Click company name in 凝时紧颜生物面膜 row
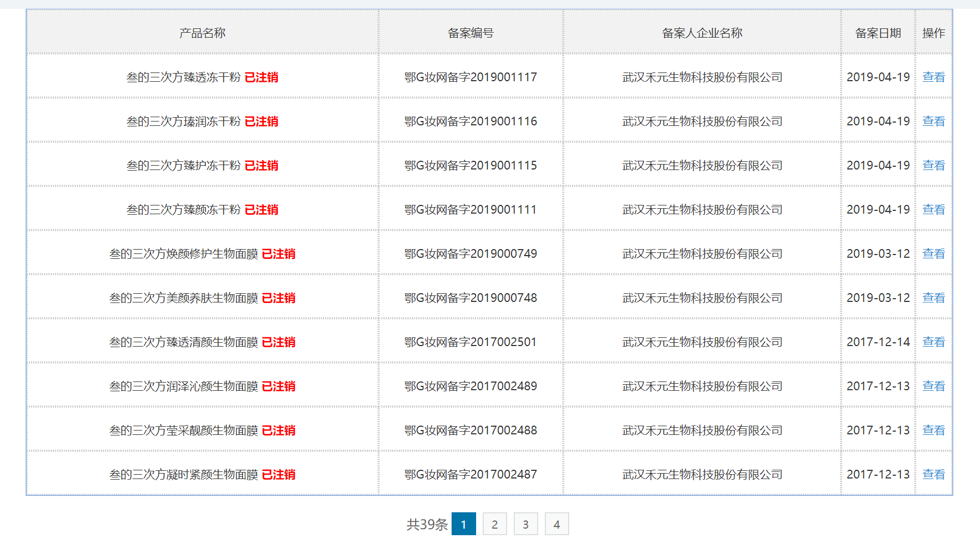980x539 pixels. 702,474
